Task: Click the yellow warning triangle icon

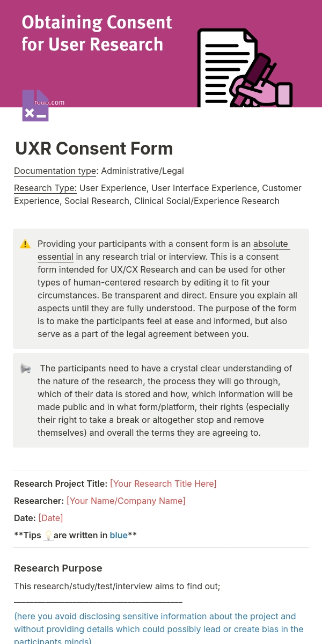Action: pos(25,244)
